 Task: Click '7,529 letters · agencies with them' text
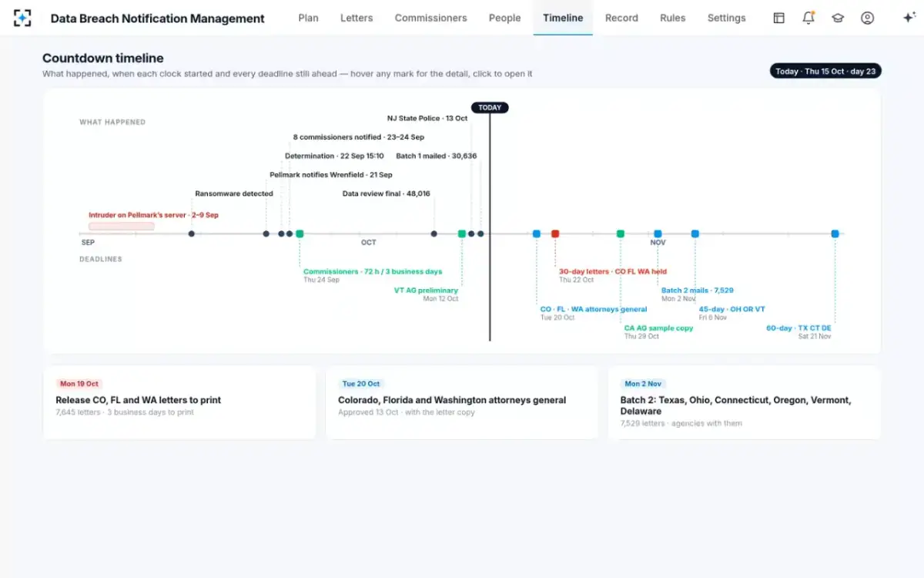click(x=681, y=424)
